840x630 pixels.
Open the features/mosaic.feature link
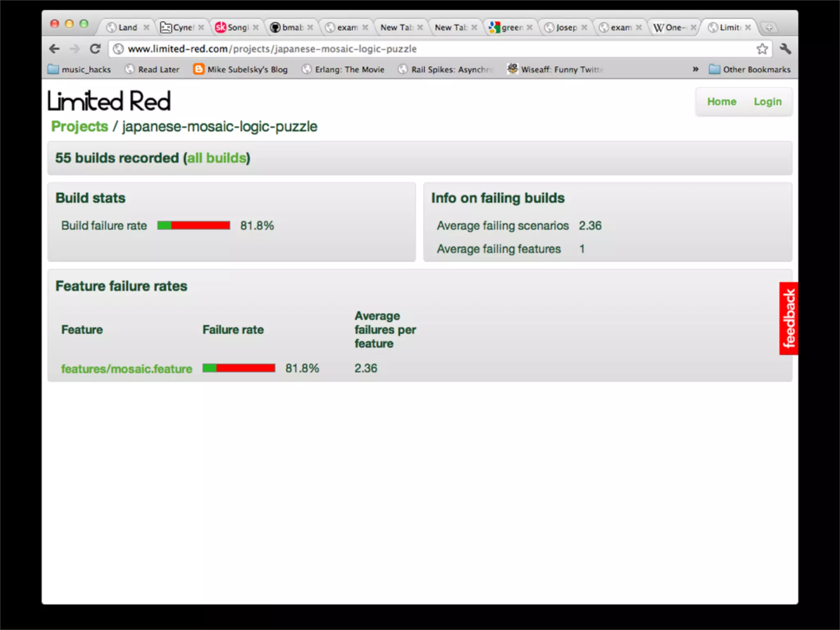(126, 369)
